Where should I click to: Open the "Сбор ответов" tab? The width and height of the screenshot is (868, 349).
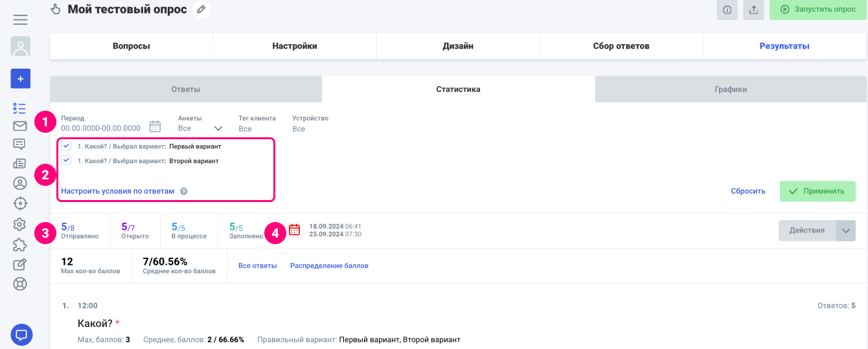pos(621,46)
